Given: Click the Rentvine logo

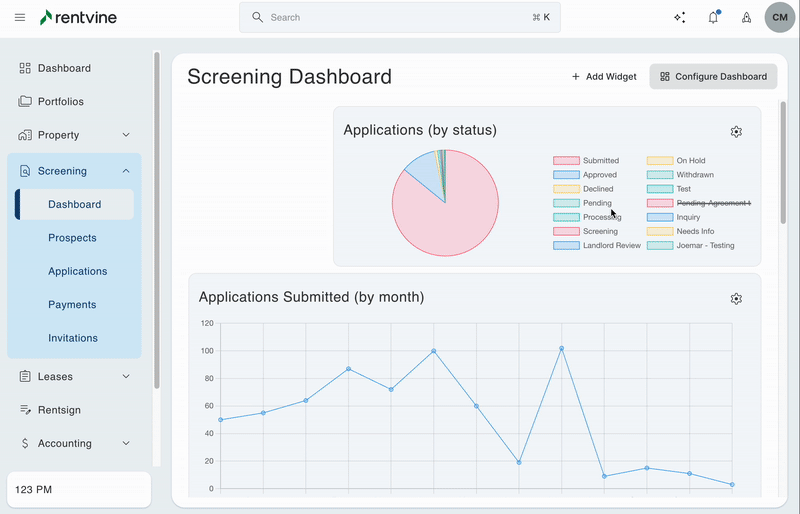Looking at the screenshot, I should coord(84,17).
